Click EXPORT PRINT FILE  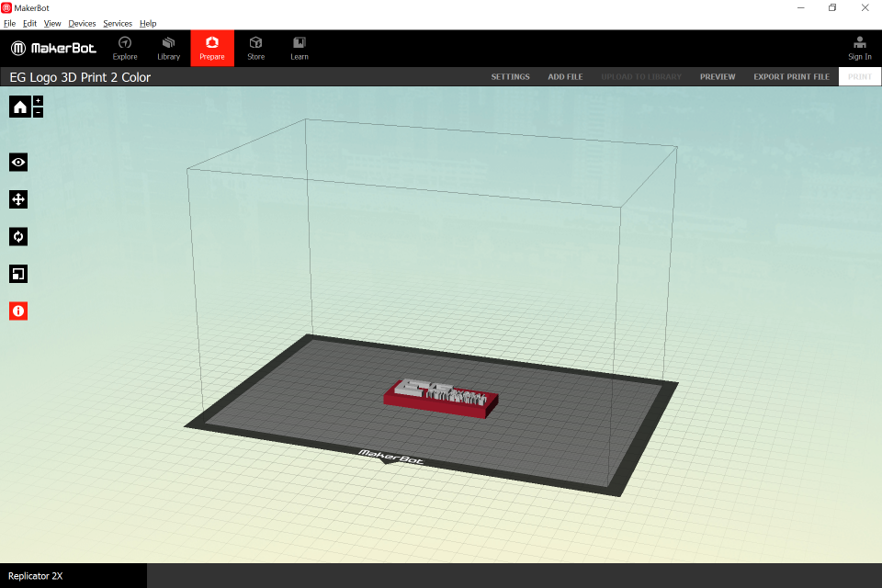point(791,76)
